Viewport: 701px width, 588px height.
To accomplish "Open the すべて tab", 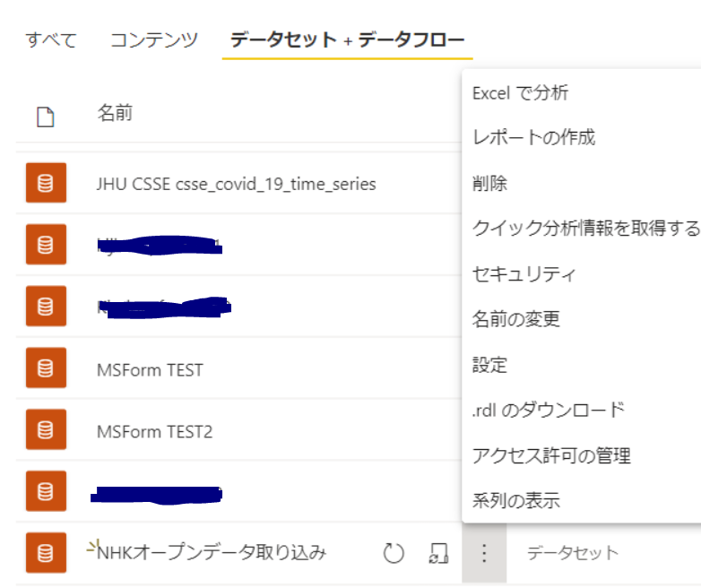I will point(51,39).
